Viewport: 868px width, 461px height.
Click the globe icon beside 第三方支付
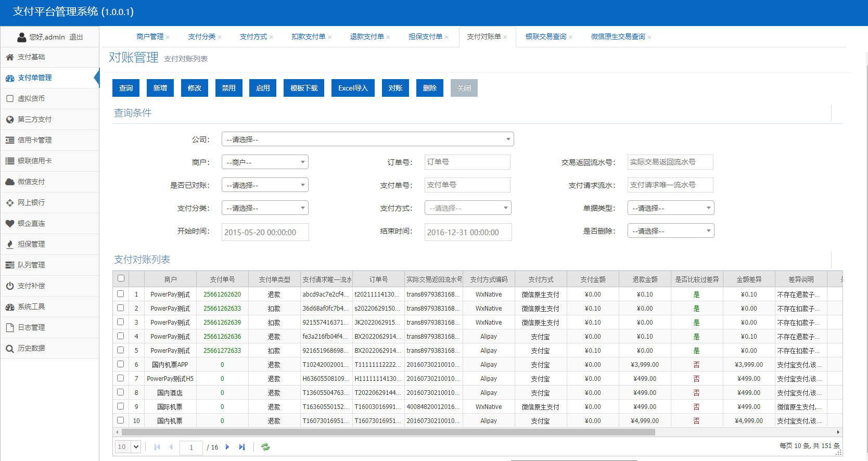(x=10, y=120)
